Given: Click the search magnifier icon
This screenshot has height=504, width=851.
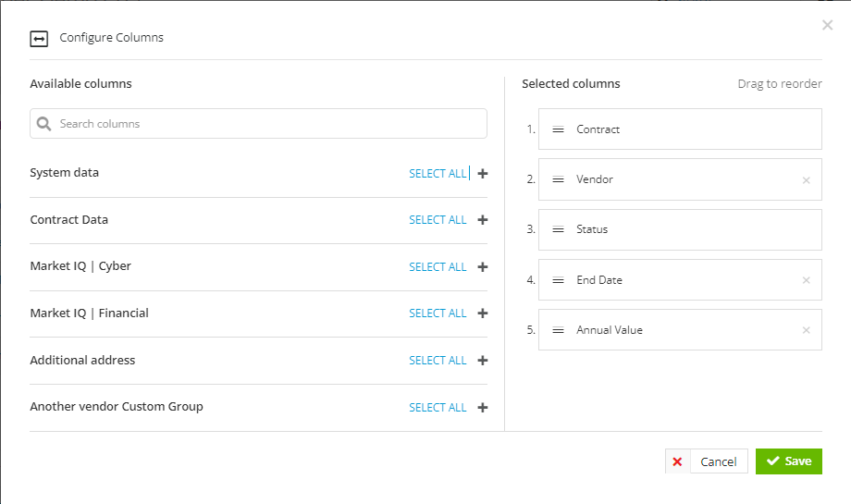Looking at the screenshot, I should tap(44, 124).
